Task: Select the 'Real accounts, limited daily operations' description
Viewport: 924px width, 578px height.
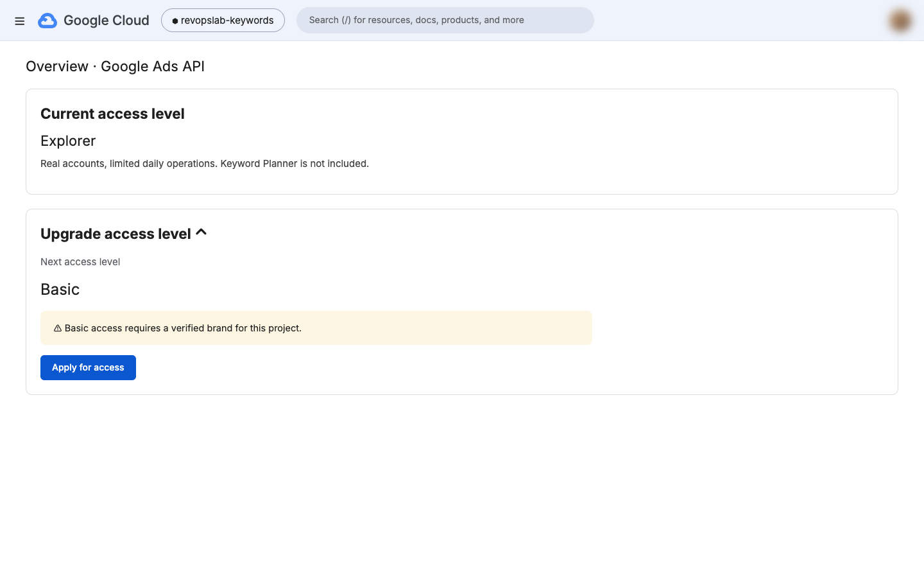Action: 205,164
